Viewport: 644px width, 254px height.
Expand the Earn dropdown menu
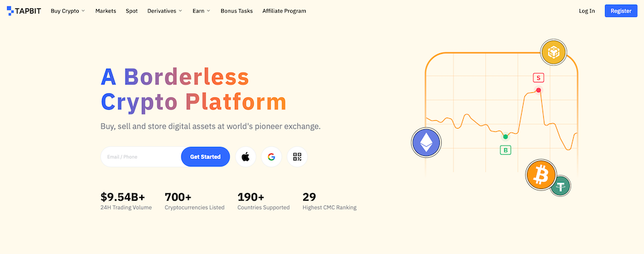point(201,11)
